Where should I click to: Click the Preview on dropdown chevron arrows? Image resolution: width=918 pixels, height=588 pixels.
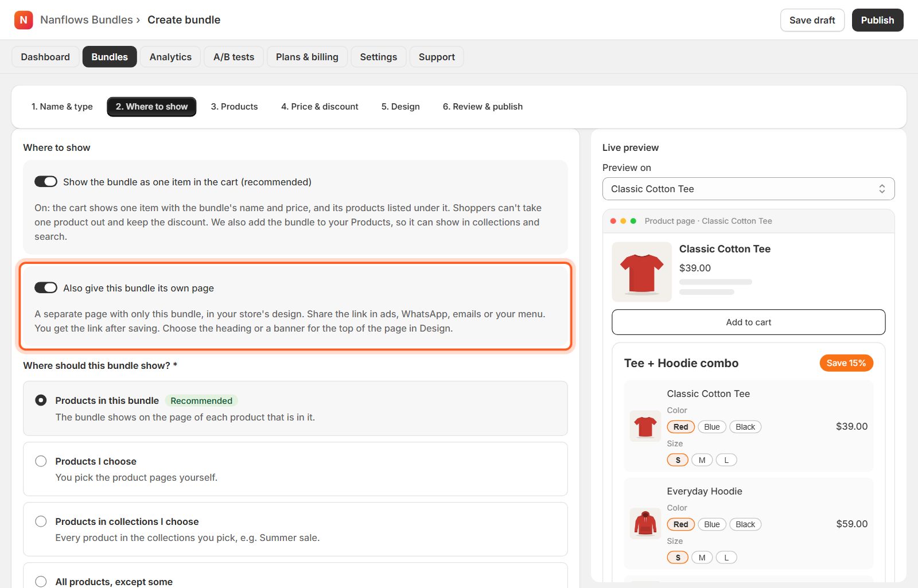pyautogui.click(x=882, y=189)
